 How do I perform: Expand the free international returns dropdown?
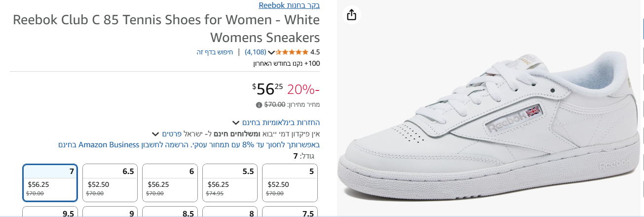tap(236, 122)
